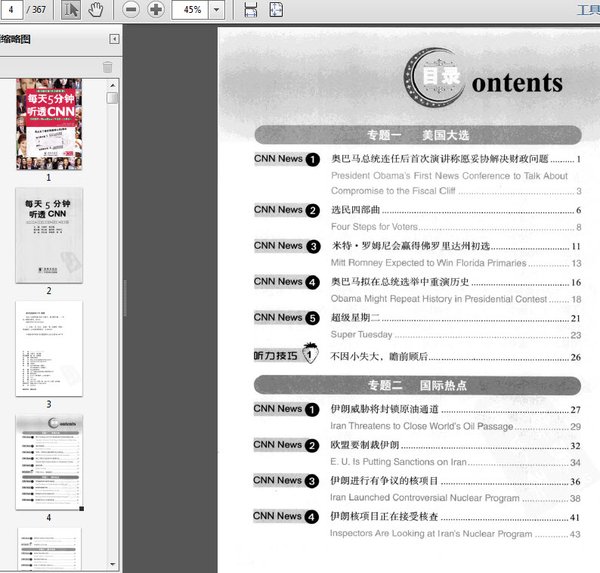Click the 专题二 国际热点 section header
600x573 pixels.
pos(417,385)
